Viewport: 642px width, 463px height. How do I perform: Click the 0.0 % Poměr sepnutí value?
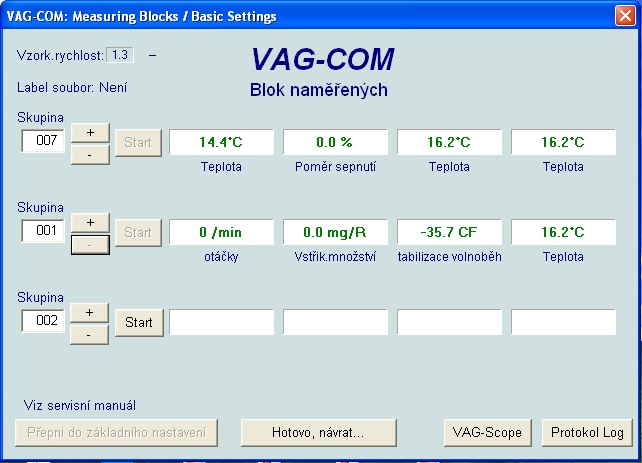[x=335, y=142]
